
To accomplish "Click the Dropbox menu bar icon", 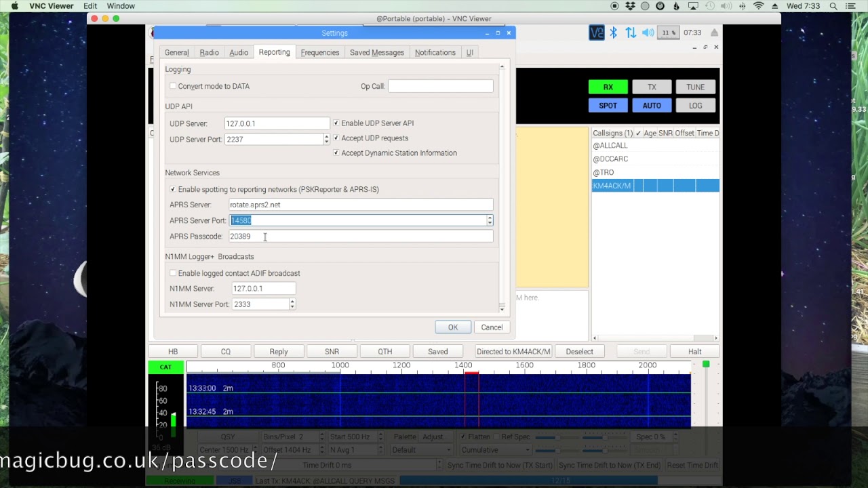I will [630, 6].
